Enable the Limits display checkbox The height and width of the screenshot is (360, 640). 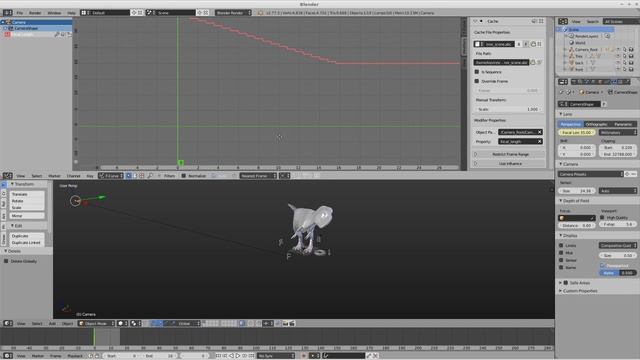561,246
